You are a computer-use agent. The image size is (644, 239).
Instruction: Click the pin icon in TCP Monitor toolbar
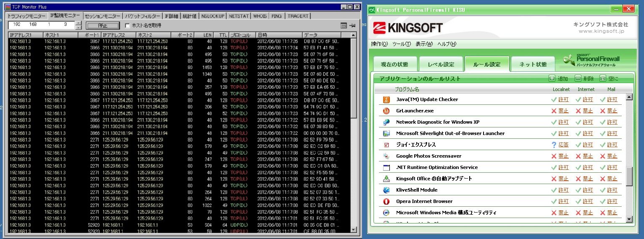352,26
